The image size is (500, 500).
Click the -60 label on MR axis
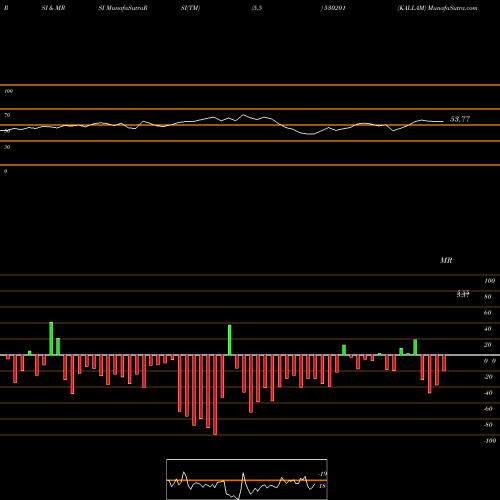pyautogui.click(x=488, y=409)
